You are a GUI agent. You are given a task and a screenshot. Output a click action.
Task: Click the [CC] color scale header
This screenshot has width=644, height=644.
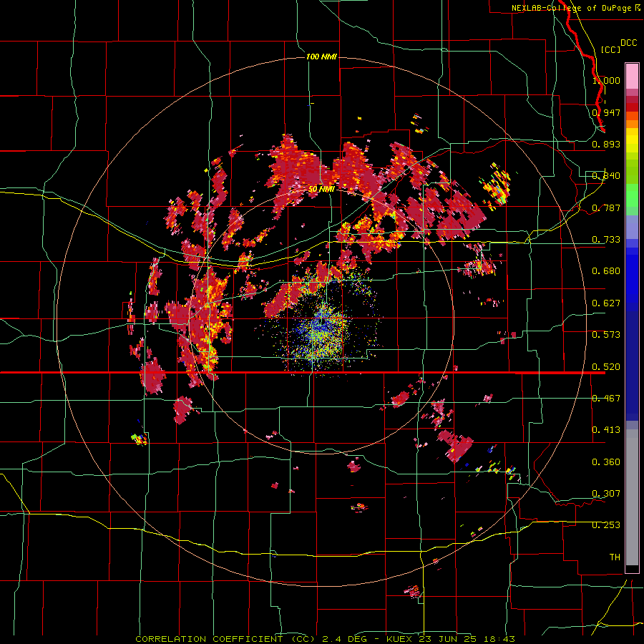click(611, 49)
